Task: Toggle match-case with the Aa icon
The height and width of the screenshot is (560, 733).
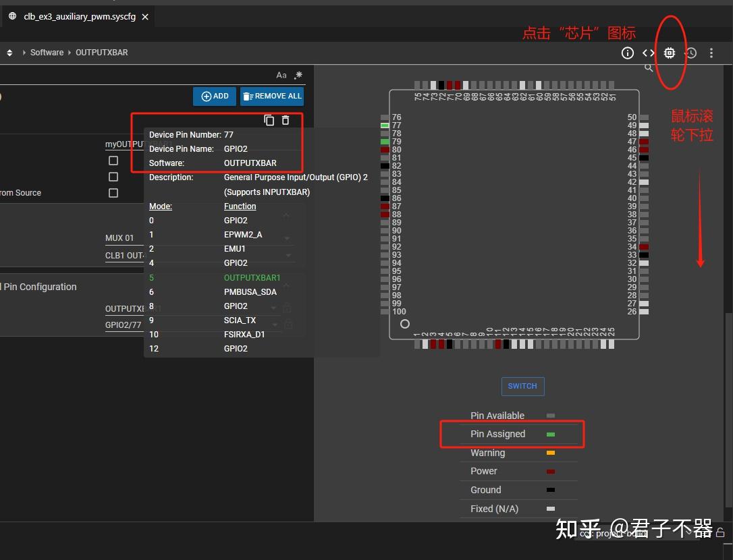Action: point(281,75)
